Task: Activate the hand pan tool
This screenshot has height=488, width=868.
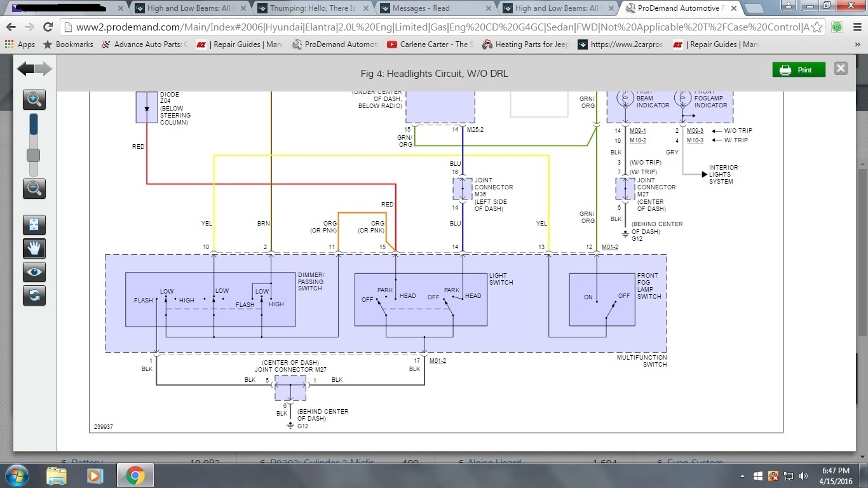Action: pyautogui.click(x=34, y=248)
